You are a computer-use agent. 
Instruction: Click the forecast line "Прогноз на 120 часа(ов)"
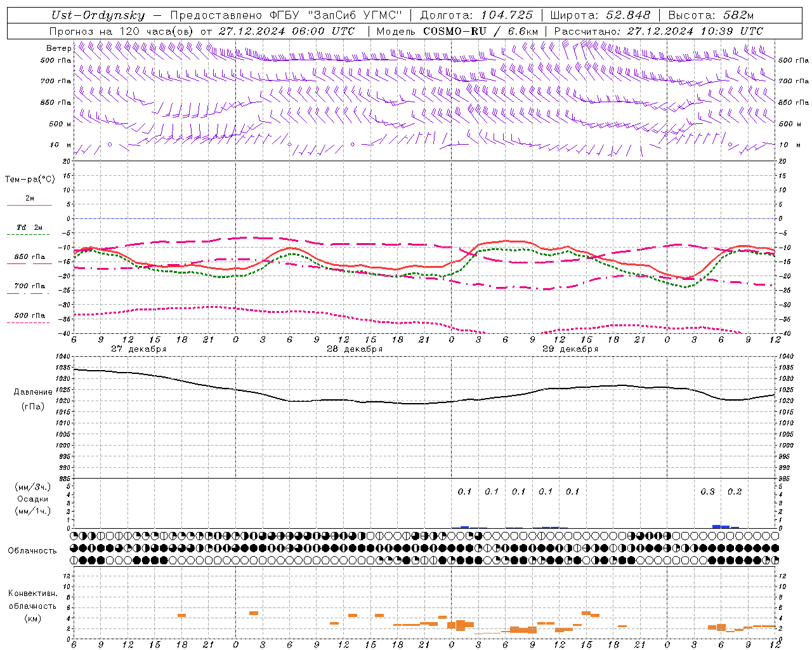coord(122,31)
